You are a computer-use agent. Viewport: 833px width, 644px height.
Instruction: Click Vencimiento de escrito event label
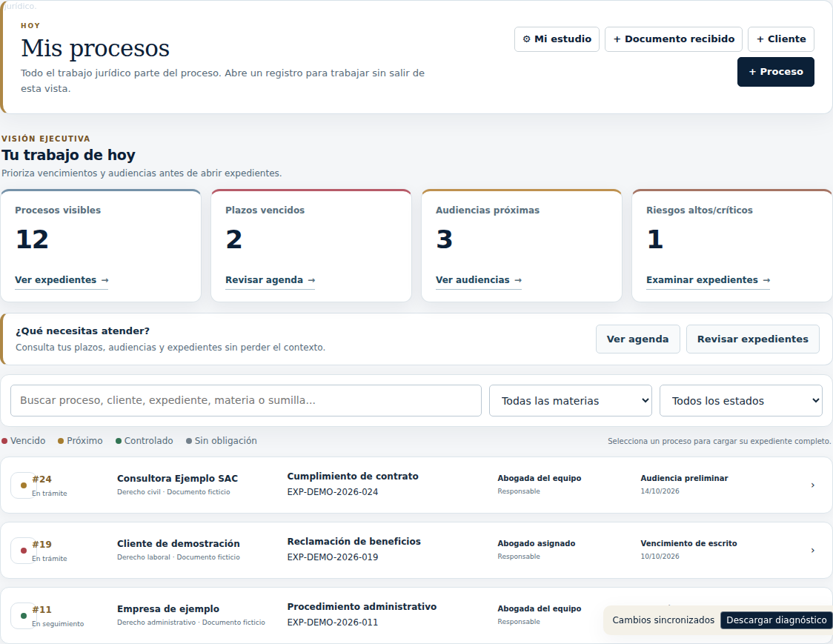point(688,543)
